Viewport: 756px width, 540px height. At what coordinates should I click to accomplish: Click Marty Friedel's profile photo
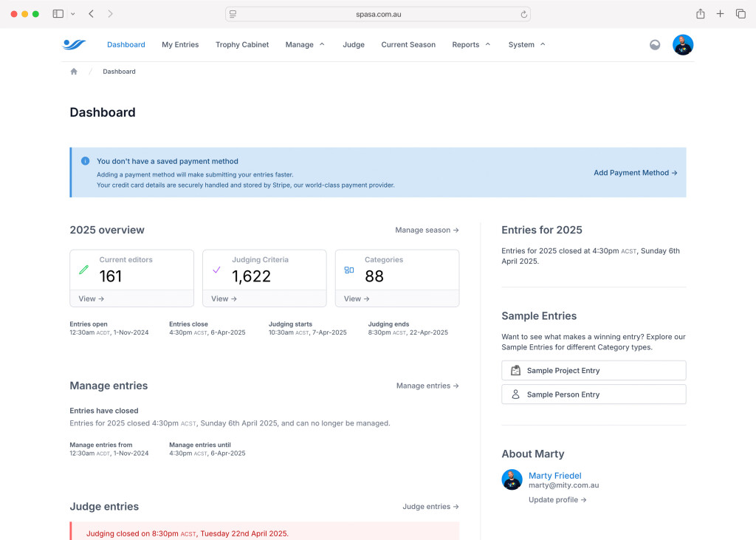point(512,479)
